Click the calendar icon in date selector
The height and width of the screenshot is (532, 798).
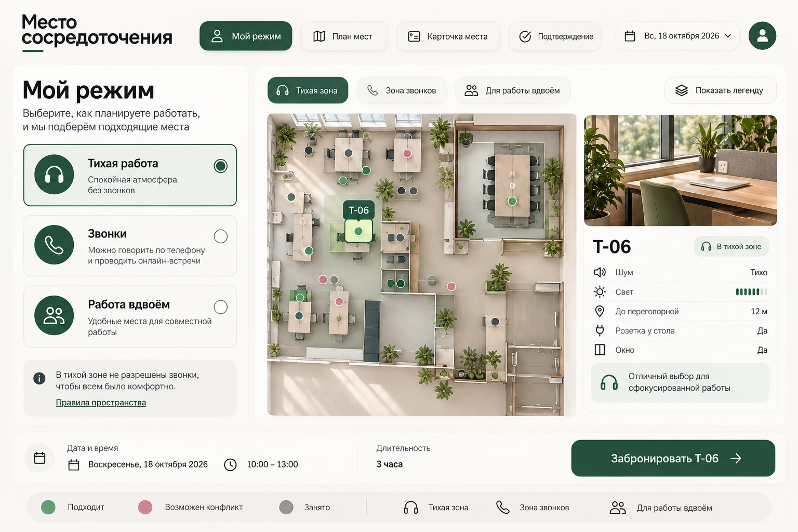click(x=630, y=36)
